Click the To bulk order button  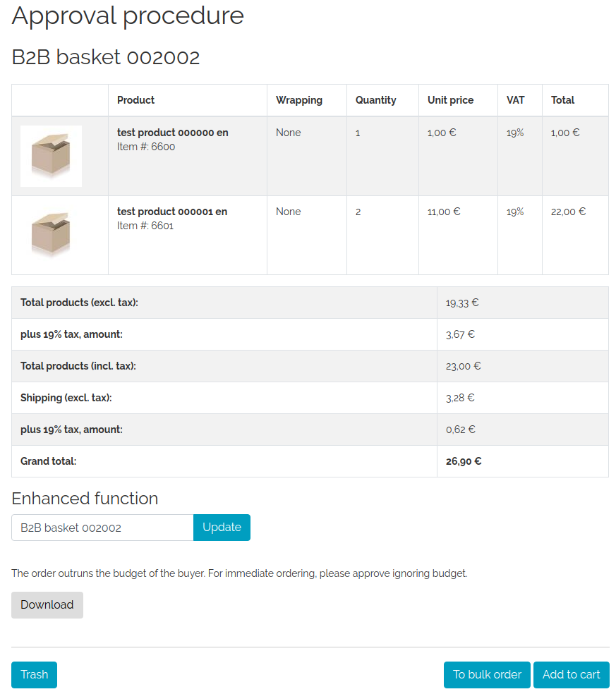(487, 675)
